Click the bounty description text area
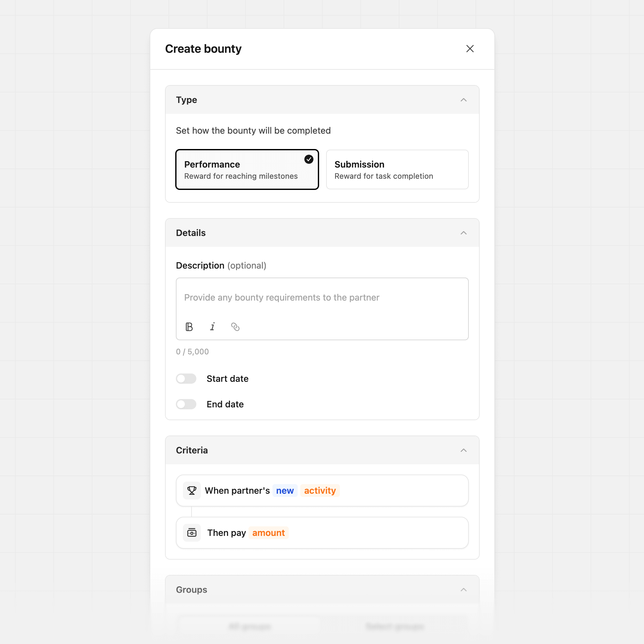The width and height of the screenshot is (644, 644). pos(322,297)
